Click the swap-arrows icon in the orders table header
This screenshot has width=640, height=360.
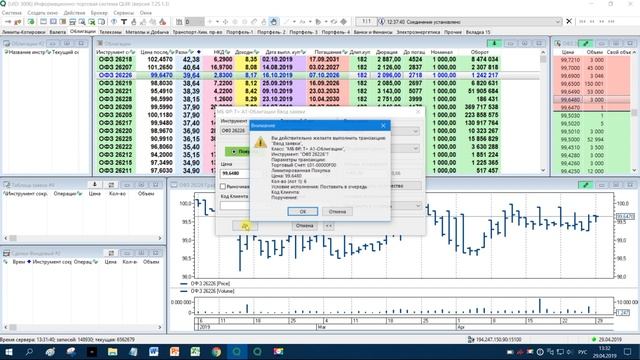(111, 185)
